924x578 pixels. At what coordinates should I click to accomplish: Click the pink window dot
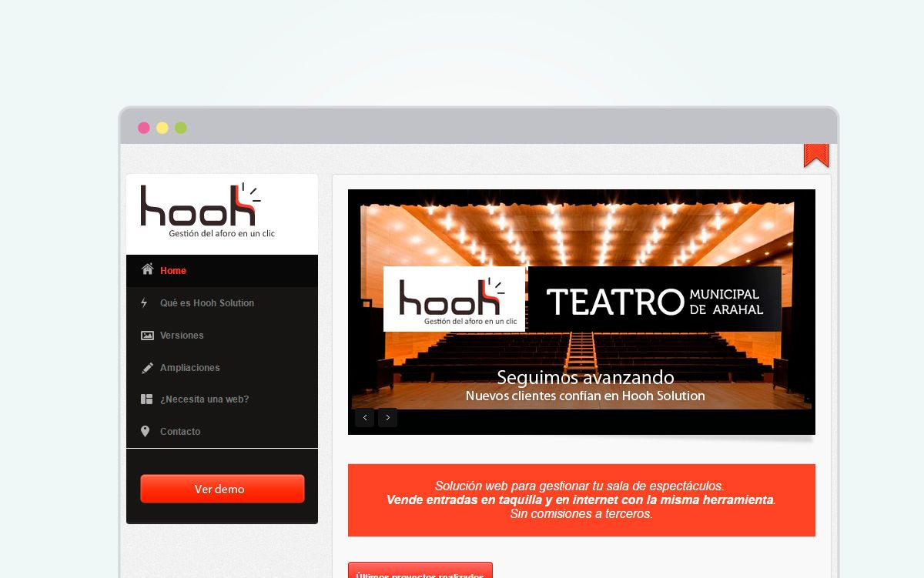144,128
